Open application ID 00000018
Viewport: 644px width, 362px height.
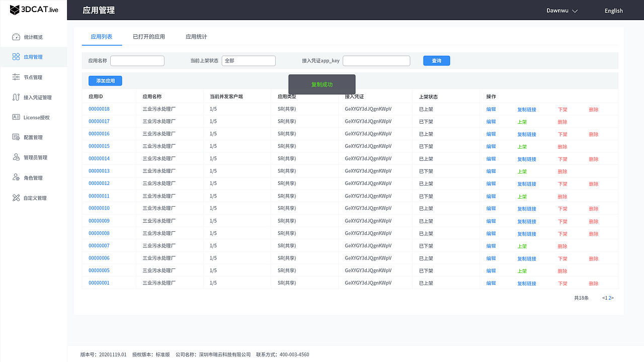99,109
